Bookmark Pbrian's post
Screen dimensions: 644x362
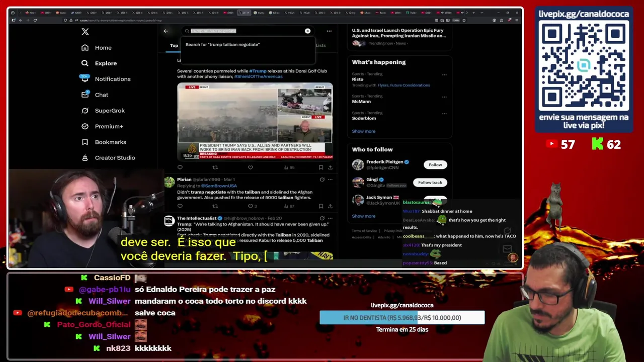pyautogui.click(x=320, y=206)
